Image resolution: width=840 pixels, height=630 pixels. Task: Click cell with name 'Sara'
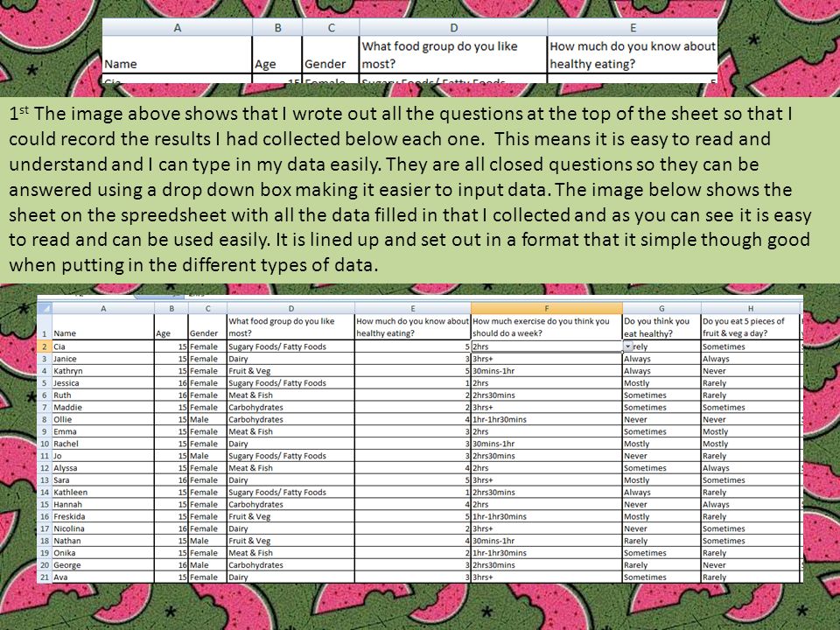click(x=103, y=480)
